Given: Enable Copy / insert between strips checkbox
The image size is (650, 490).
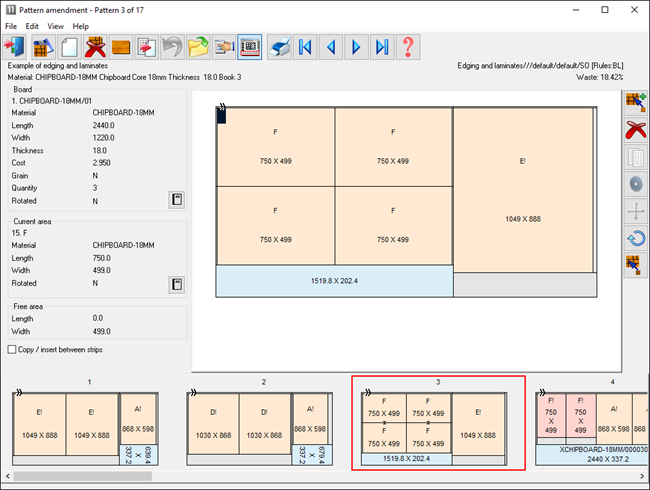Looking at the screenshot, I should click(x=12, y=349).
